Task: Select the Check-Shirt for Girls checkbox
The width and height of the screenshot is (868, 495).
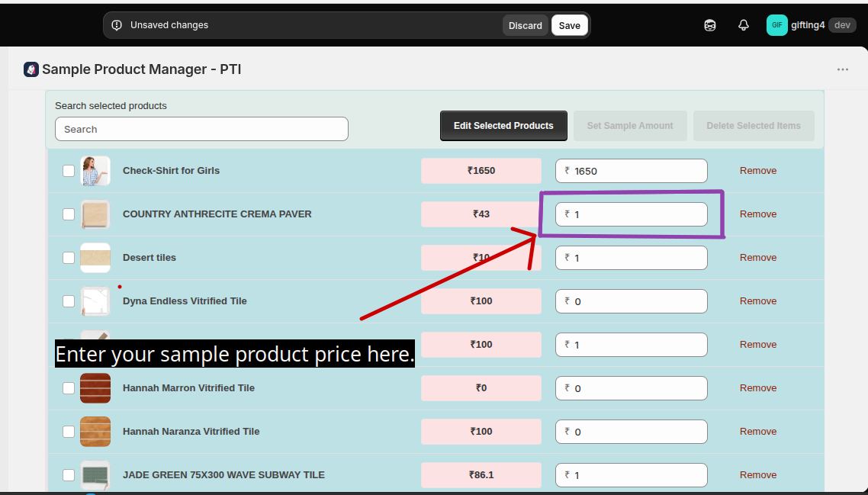Action: click(x=69, y=171)
